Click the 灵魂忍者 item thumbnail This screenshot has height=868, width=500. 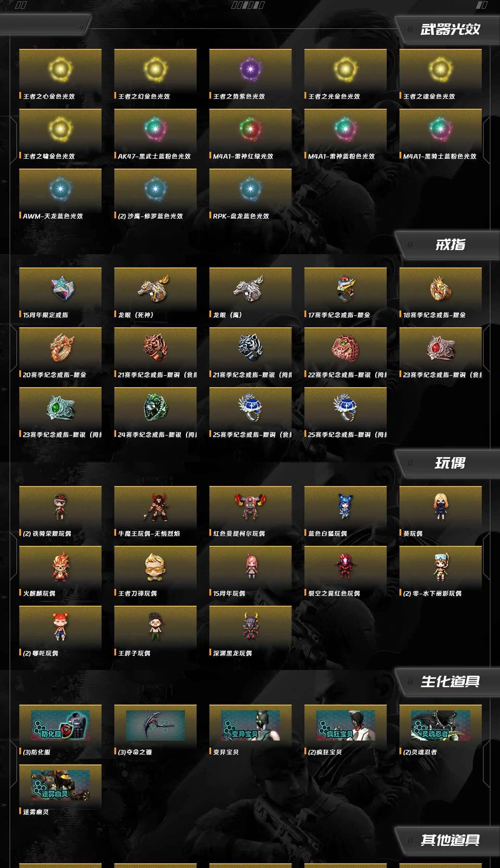click(x=441, y=725)
